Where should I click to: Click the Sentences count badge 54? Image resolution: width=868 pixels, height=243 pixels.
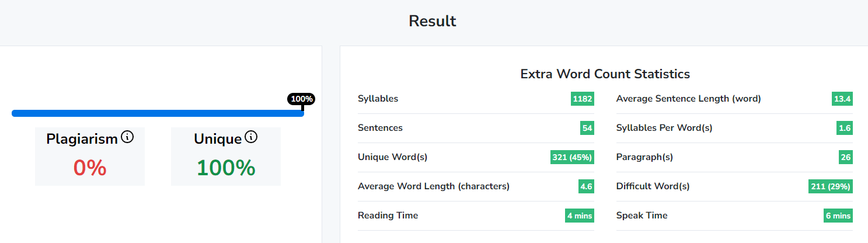click(x=587, y=128)
